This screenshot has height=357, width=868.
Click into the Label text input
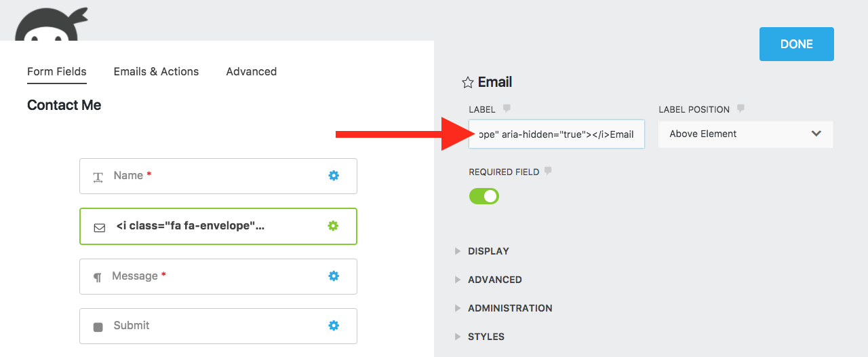click(x=556, y=134)
